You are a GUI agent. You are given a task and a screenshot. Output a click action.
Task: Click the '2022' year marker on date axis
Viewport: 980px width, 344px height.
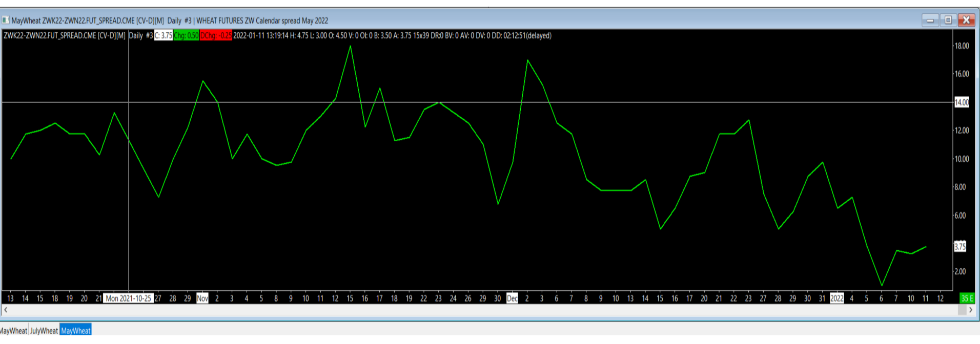coord(837,298)
